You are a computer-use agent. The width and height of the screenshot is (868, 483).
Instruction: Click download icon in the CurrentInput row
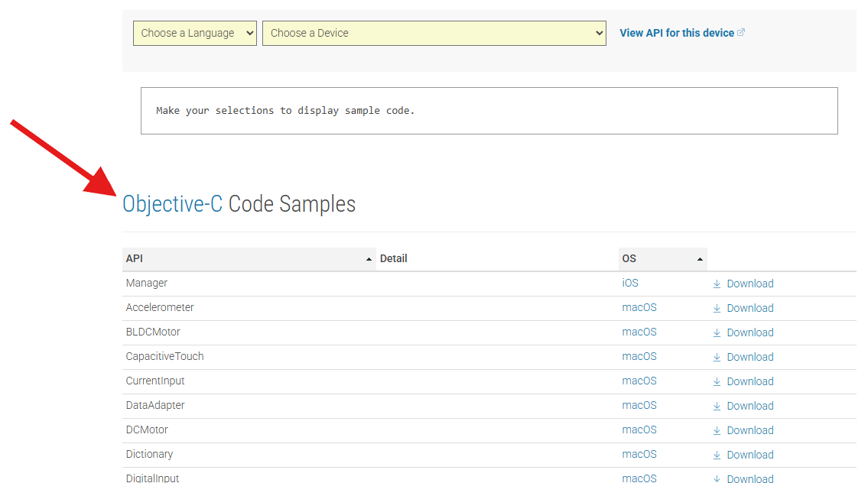tap(717, 381)
